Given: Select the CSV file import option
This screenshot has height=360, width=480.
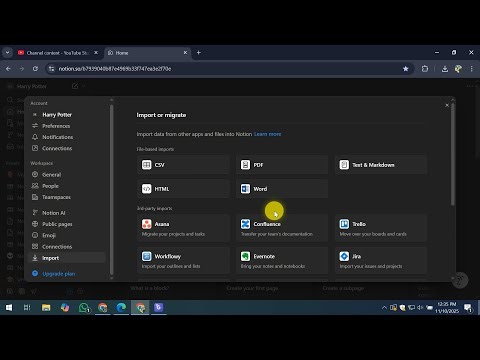Looking at the screenshot, I should [x=183, y=165].
